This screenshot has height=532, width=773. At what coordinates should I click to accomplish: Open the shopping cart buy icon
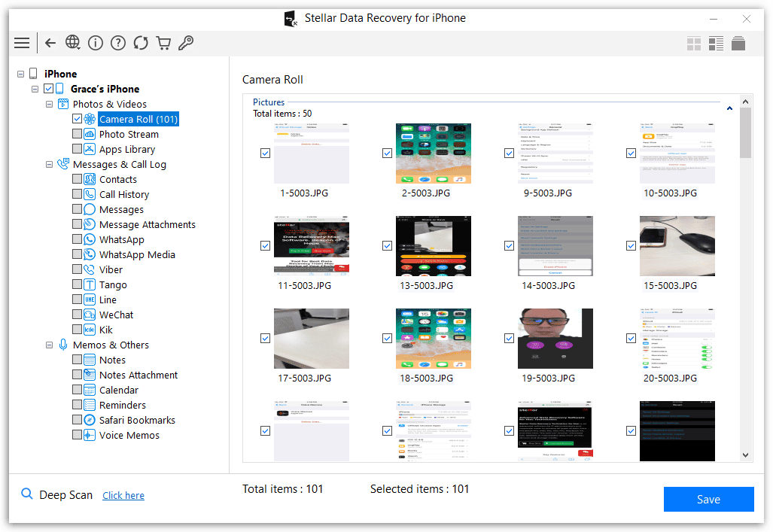[x=163, y=43]
